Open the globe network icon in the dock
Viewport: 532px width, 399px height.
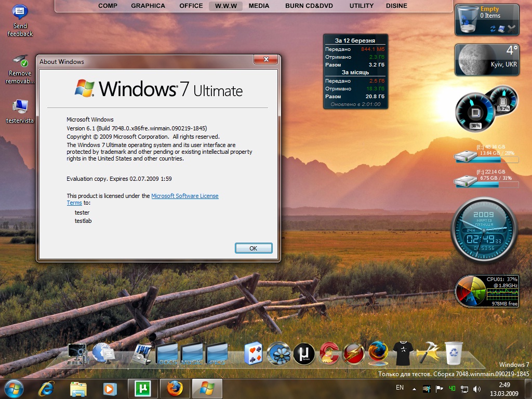pyautogui.click(x=103, y=353)
